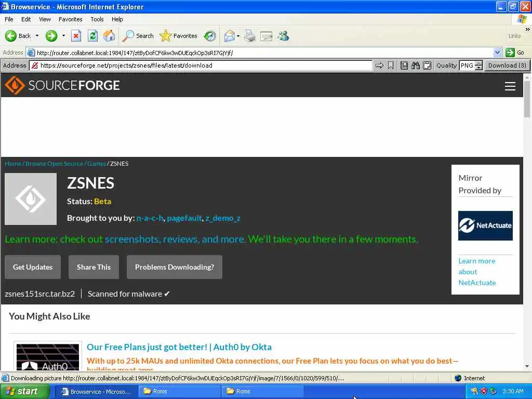The height and width of the screenshot is (399, 532).
Task: Click the Browservice bookmarks page icon
Action: click(404, 65)
